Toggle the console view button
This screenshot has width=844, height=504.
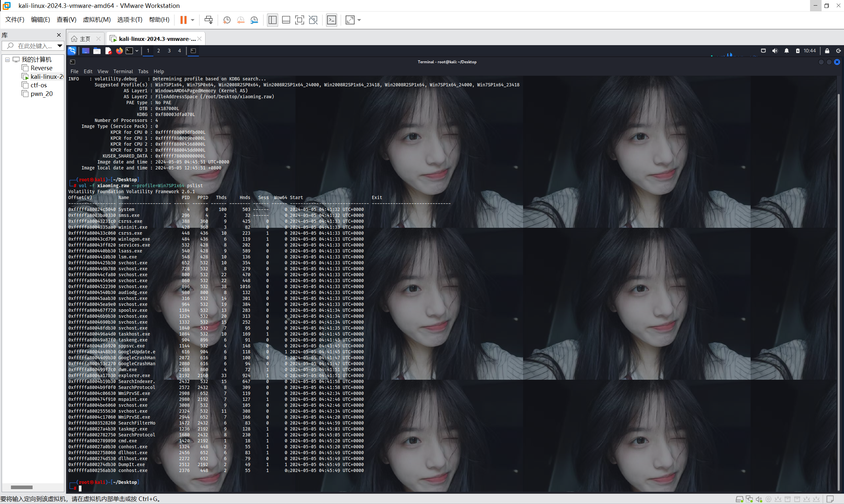(331, 20)
